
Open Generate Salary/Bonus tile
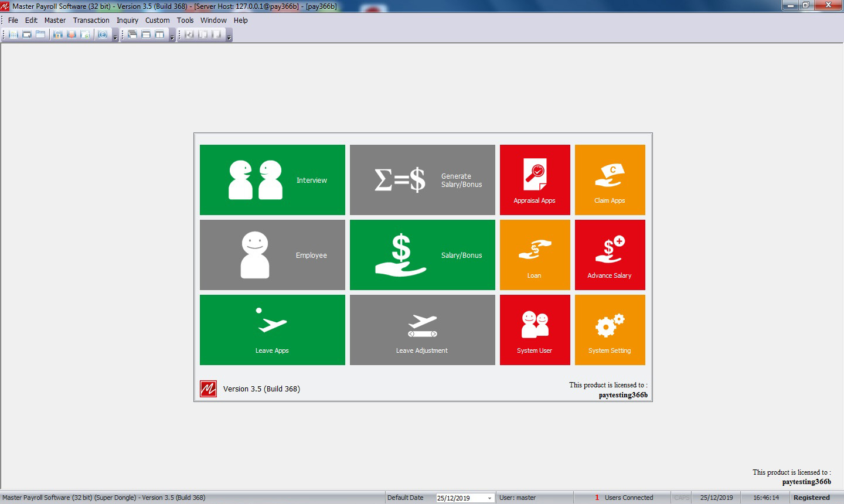[423, 180]
